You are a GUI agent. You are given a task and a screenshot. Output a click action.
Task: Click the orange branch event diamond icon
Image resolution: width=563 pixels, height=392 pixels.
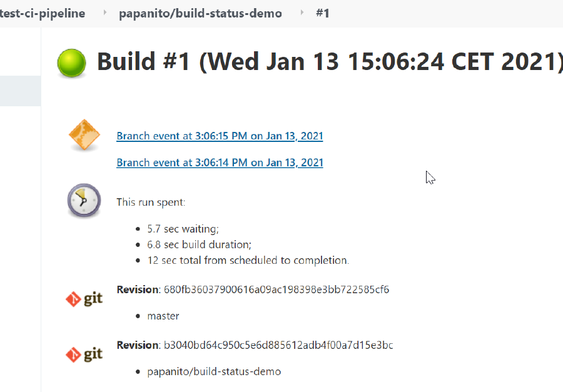pos(84,134)
